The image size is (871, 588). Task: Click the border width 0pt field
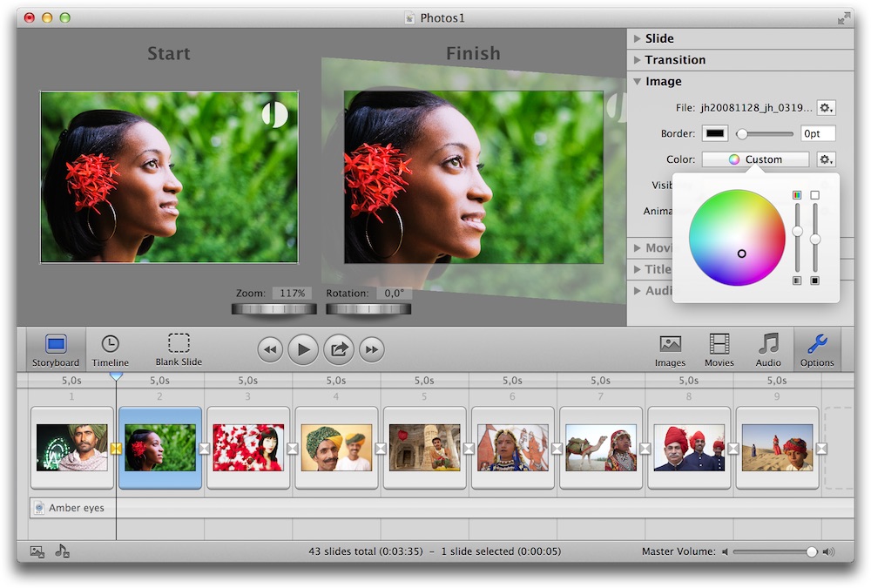click(x=818, y=133)
